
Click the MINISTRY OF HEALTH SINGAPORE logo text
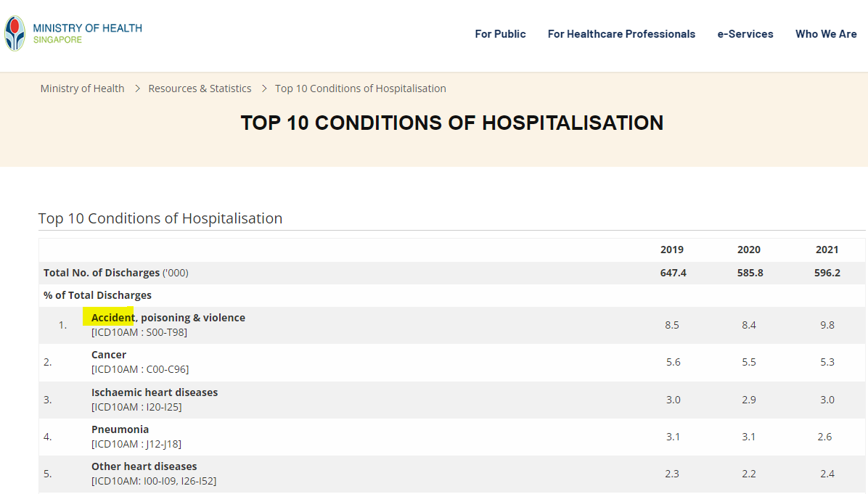87,33
